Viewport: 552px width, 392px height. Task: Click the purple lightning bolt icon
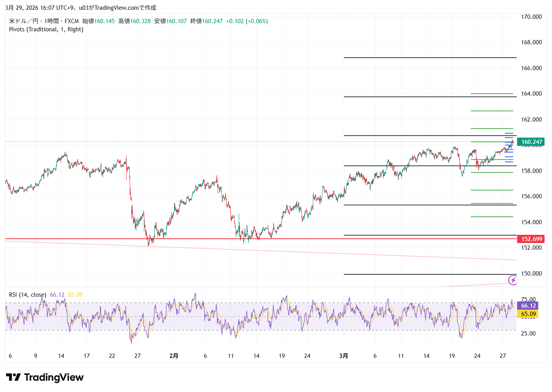pos(513,280)
